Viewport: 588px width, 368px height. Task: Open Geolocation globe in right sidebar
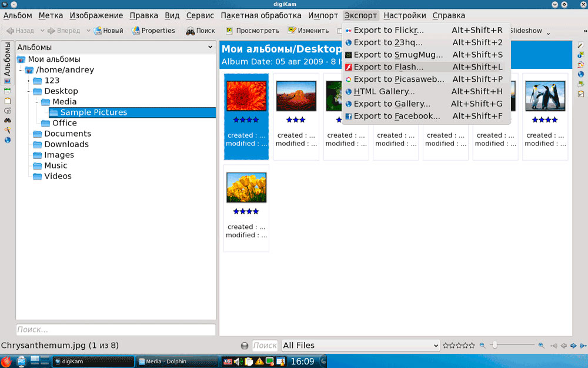(580, 74)
